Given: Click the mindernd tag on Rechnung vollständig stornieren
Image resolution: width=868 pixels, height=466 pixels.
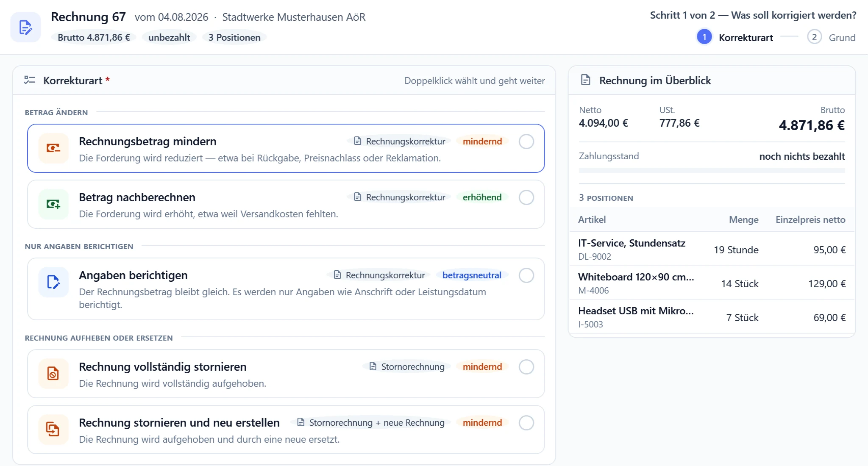Looking at the screenshot, I should click(482, 367).
